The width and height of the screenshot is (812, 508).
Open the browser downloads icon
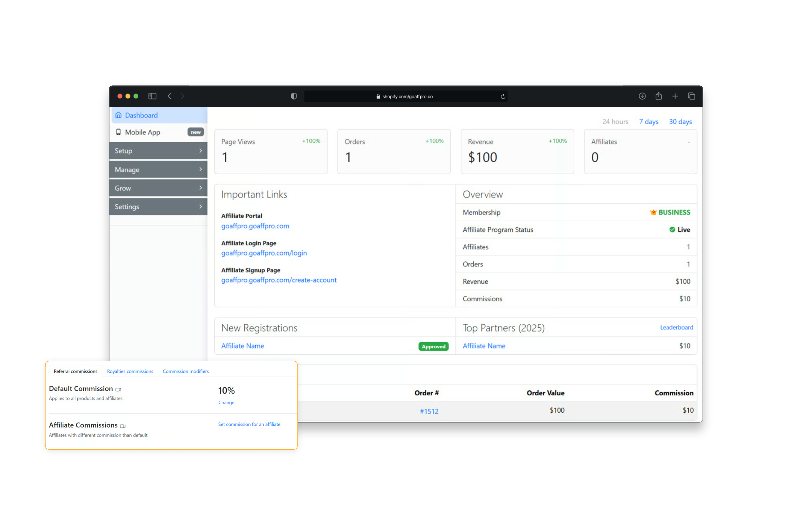pyautogui.click(x=642, y=96)
